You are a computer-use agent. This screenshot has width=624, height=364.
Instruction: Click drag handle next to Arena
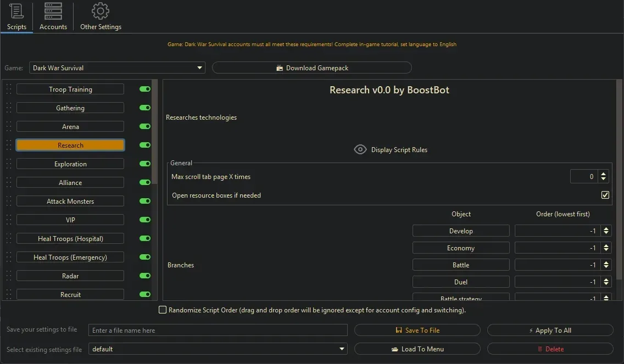click(x=9, y=126)
